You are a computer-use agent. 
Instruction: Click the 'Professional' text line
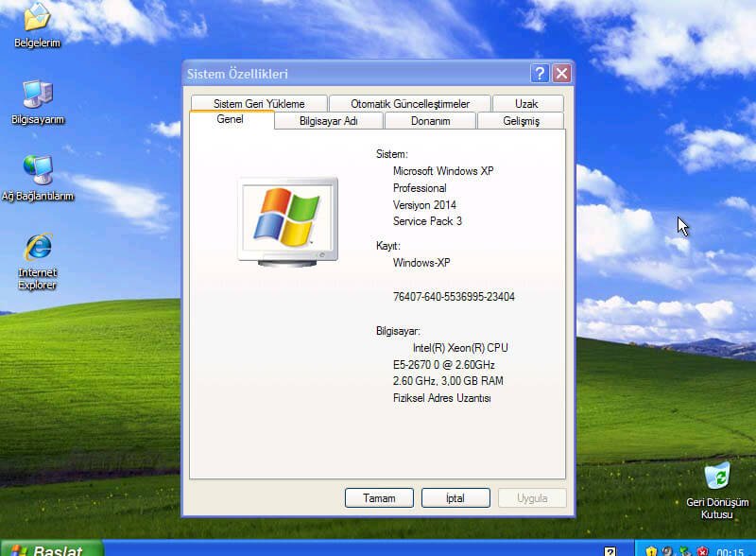(x=420, y=188)
